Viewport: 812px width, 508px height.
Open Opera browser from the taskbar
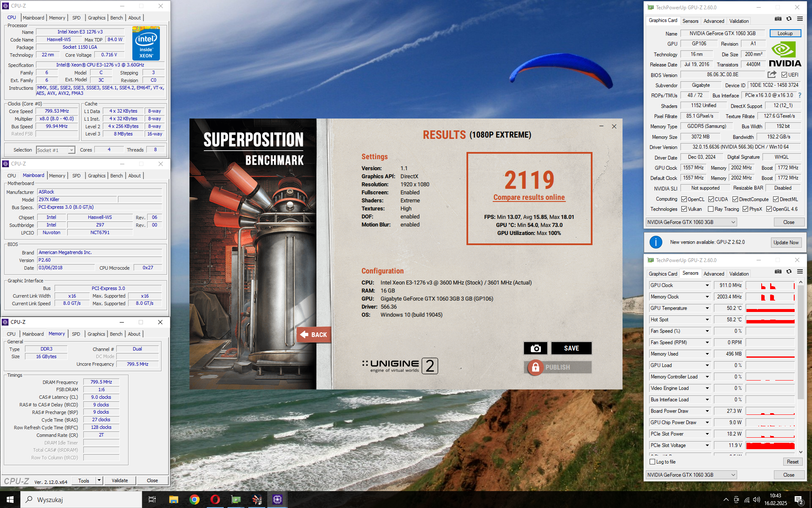tap(215, 500)
